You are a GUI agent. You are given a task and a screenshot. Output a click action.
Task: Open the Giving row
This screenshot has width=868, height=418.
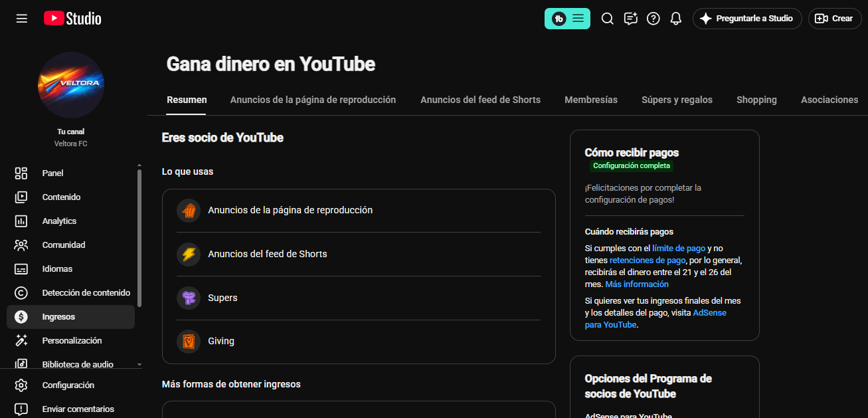click(x=359, y=342)
